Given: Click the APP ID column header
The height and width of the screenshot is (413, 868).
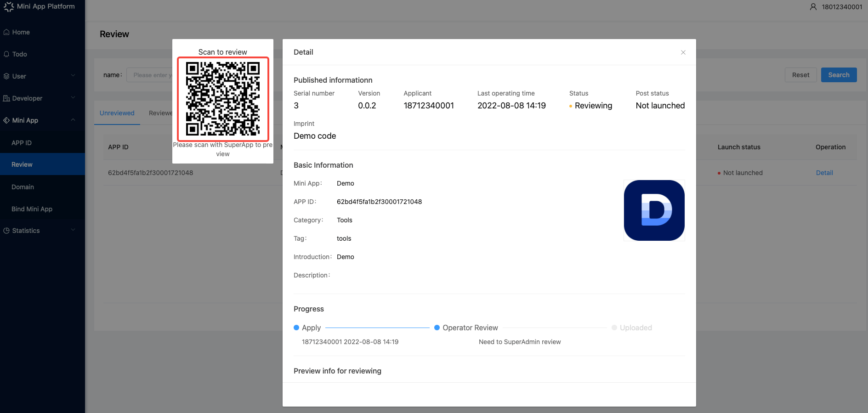Looking at the screenshot, I should tap(118, 147).
